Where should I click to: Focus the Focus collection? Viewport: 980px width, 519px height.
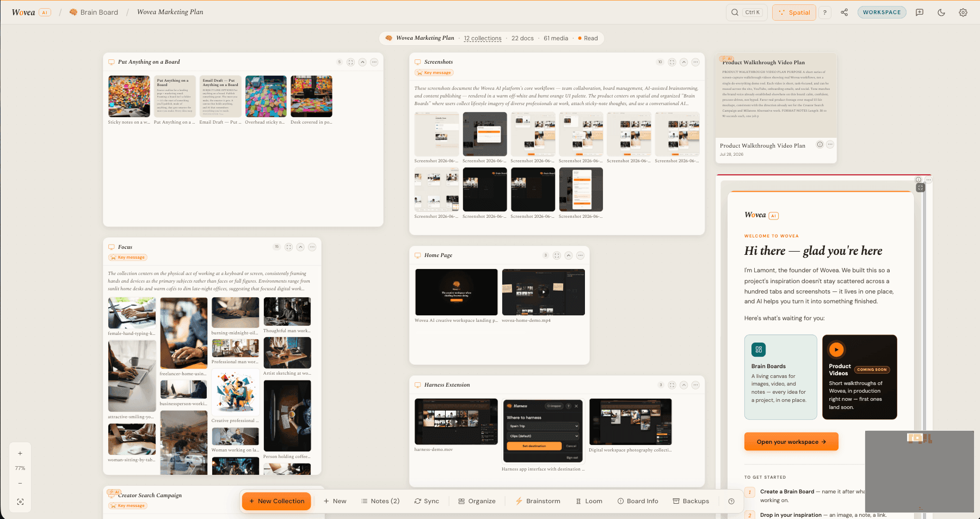(288, 247)
